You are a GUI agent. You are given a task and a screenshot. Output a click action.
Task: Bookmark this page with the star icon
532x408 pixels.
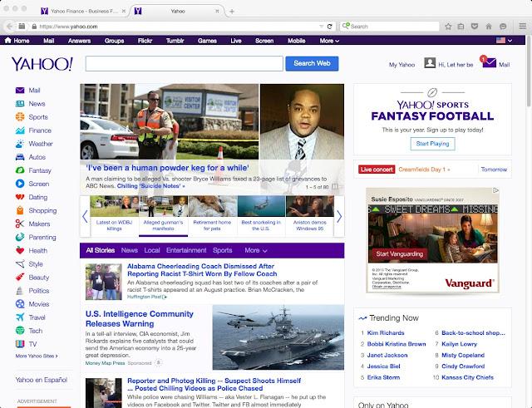(x=448, y=26)
